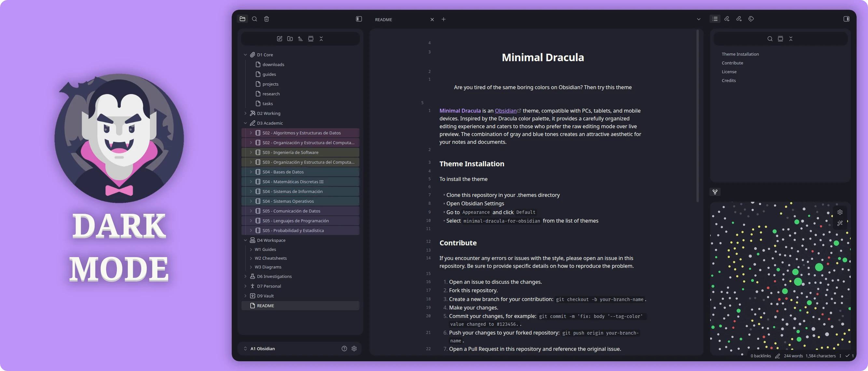Expand the D6 Investigations folder
Viewport: 868px width, 371px height.
pyautogui.click(x=245, y=276)
